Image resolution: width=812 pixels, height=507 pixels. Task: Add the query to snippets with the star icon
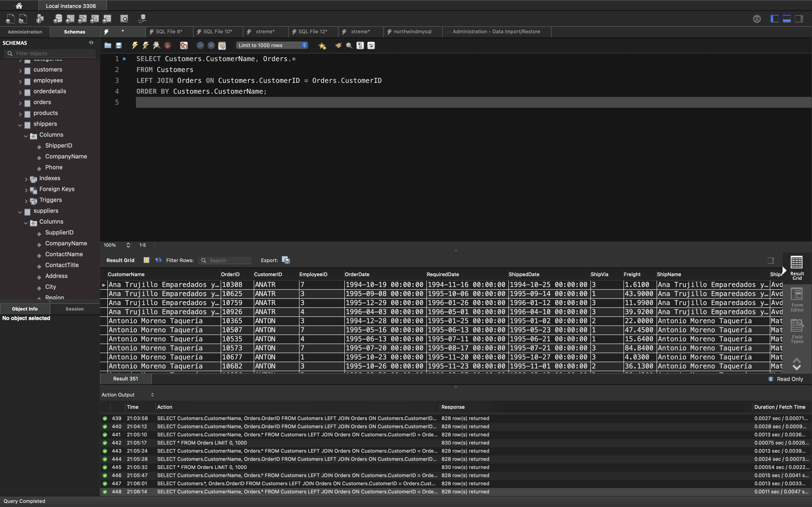[322, 45]
